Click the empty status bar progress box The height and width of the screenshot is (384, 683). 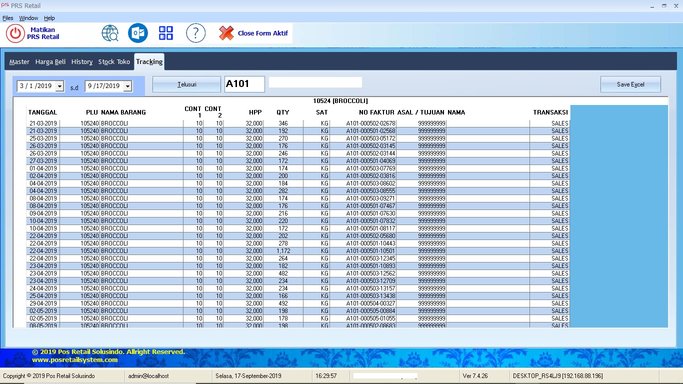click(385, 376)
